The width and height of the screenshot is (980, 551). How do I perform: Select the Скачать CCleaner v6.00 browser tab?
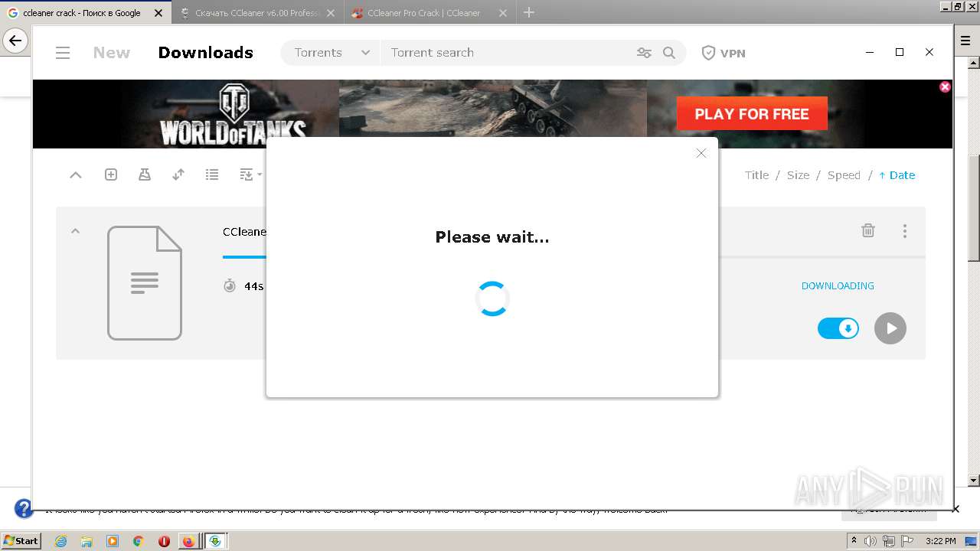tap(257, 13)
